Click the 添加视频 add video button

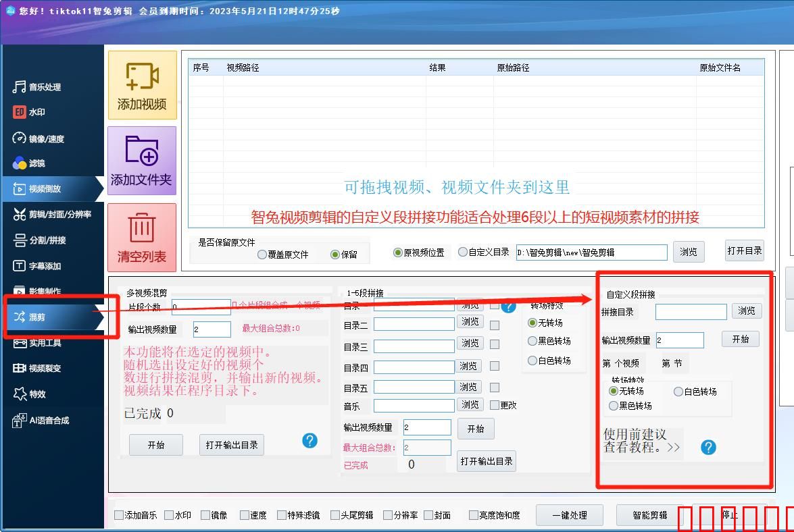click(143, 85)
